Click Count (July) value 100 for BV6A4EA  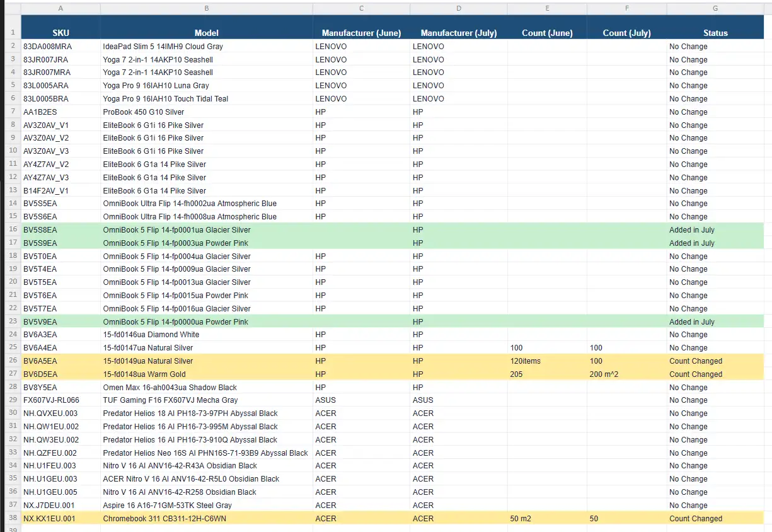coord(627,348)
